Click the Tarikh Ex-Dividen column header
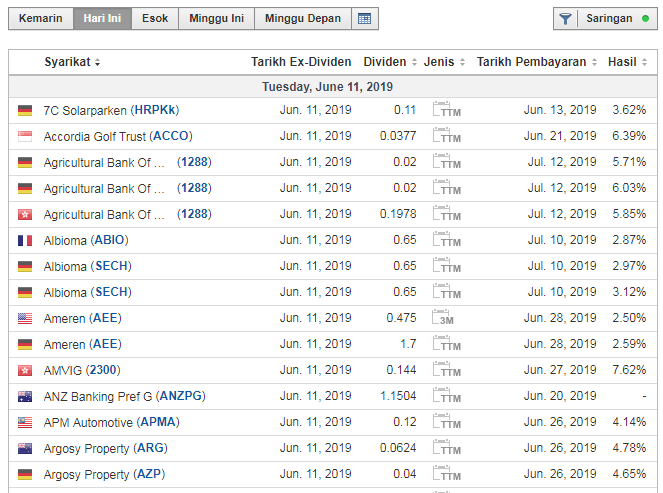Image resolution: width=663 pixels, height=493 pixels. [x=301, y=62]
